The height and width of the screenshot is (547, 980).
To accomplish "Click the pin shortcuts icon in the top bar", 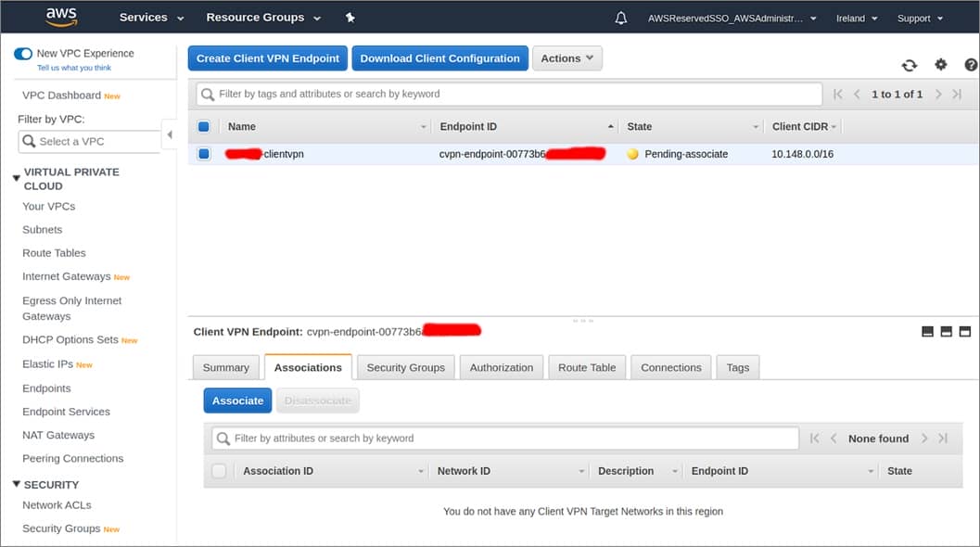I will click(x=350, y=18).
